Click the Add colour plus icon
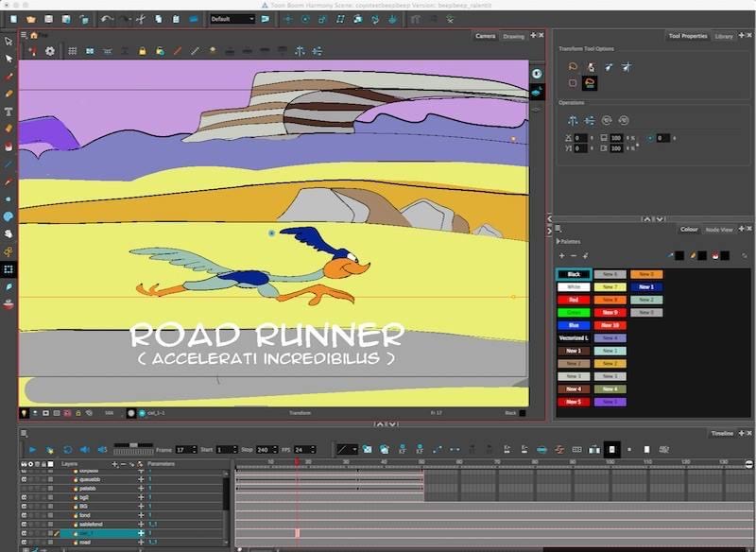Image resolution: width=756 pixels, height=552 pixels. point(561,256)
